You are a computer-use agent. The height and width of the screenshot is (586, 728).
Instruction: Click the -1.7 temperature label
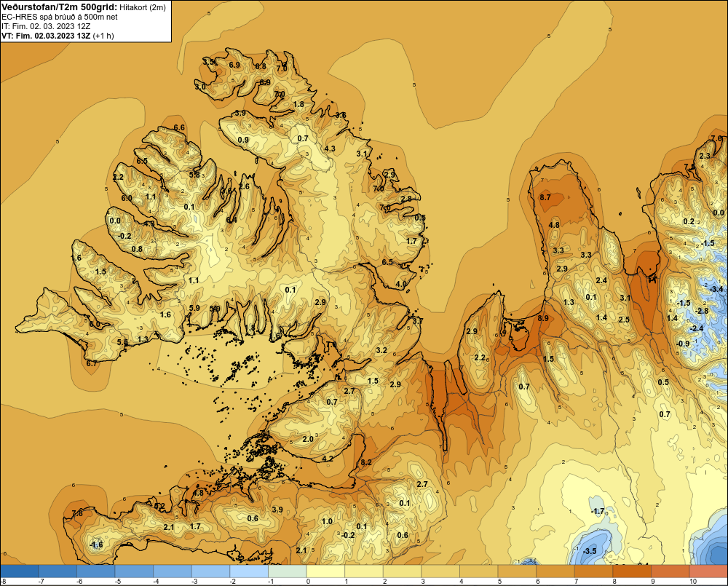point(598,511)
